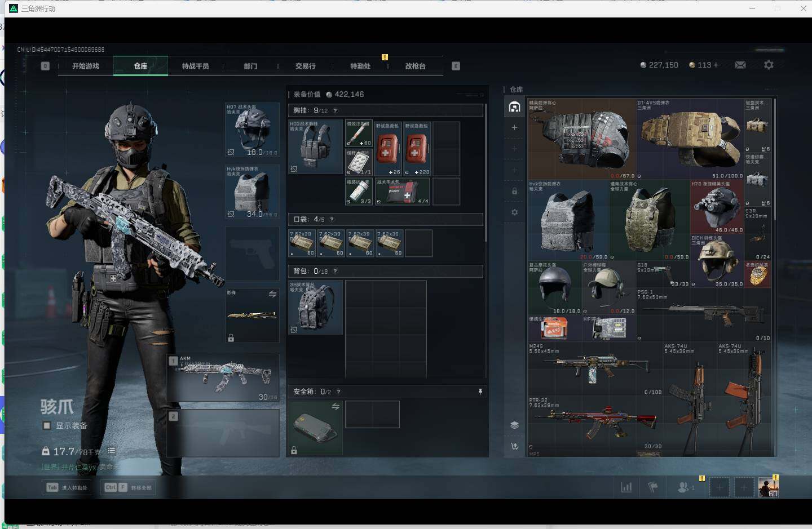This screenshot has height=529, width=812.
Task: Select warehouse Hvk armor 20.0/59.0
Action: [x=568, y=220]
